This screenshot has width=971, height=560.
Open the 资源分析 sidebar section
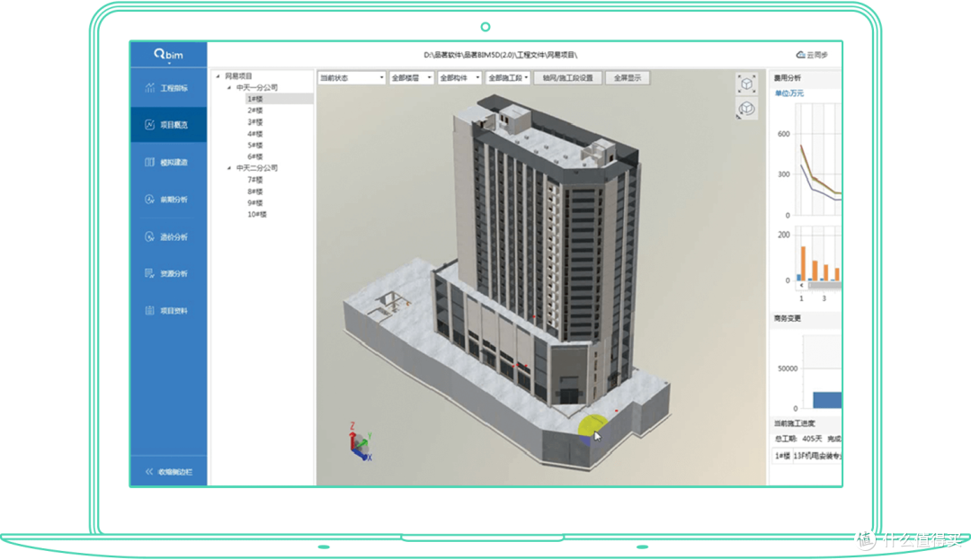(168, 273)
